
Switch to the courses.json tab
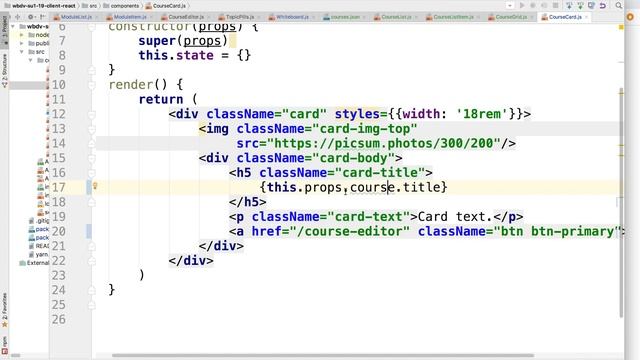(x=345, y=17)
